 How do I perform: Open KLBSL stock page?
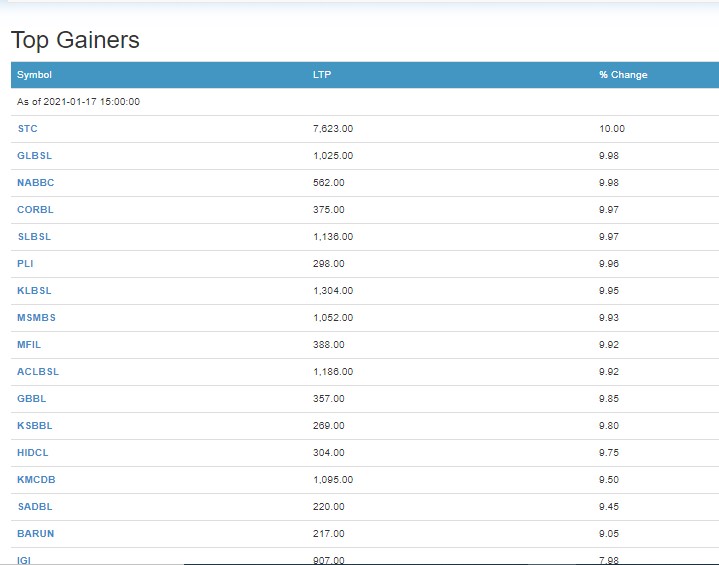click(x=34, y=291)
